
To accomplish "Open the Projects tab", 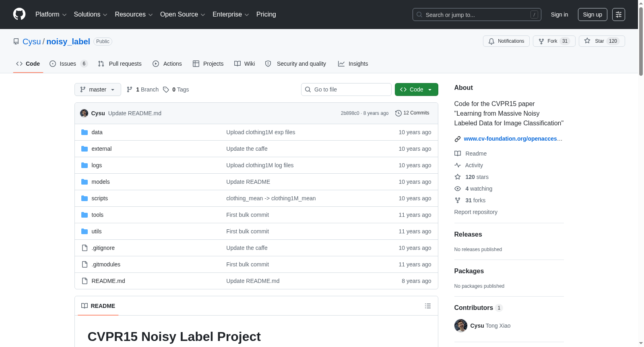I will [208, 64].
